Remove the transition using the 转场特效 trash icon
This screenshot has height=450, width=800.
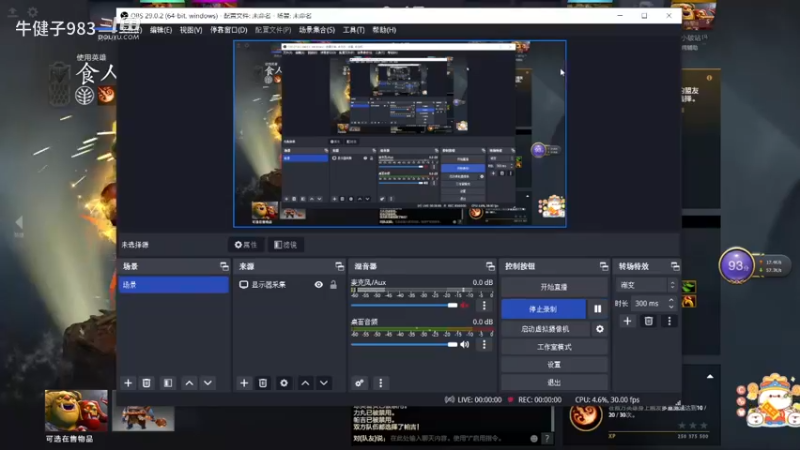[x=648, y=321]
